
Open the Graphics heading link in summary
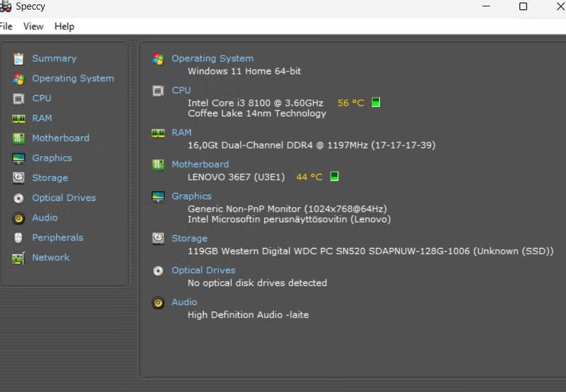click(191, 196)
